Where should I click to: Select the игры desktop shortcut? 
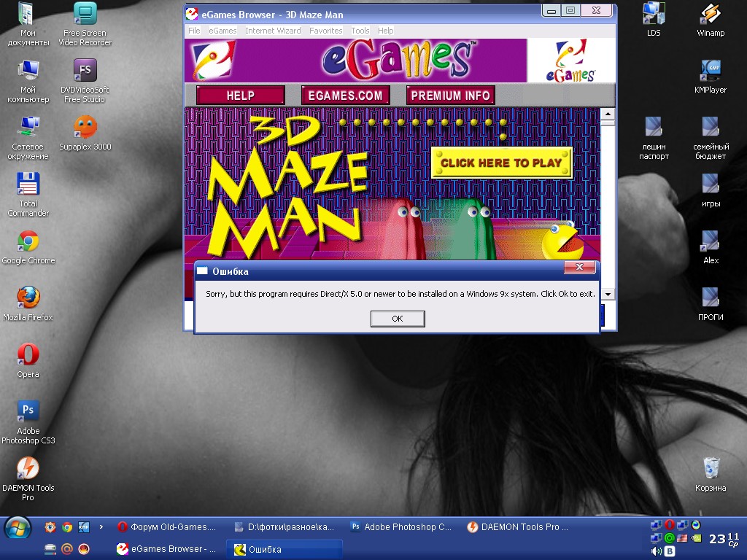[711, 190]
